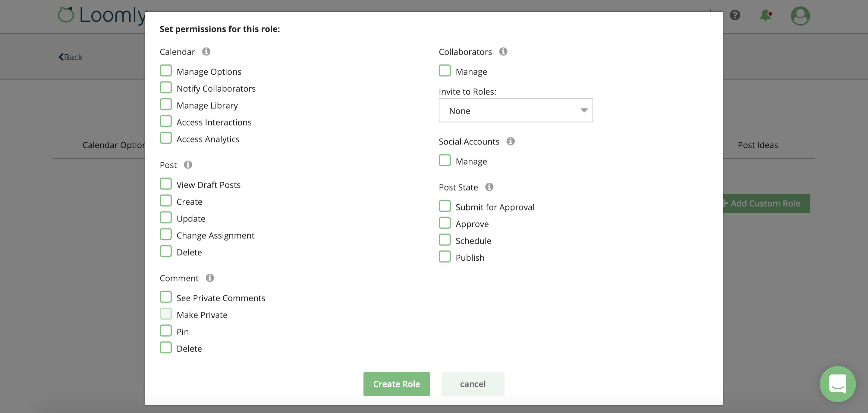
Task: Open the user account avatar menu
Action: pos(800,16)
